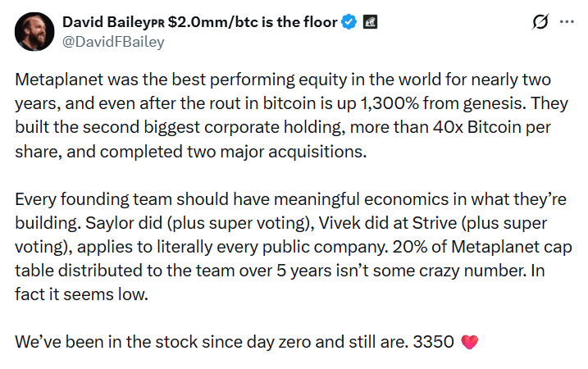Click the blue verified checkmark badge
The height and width of the screenshot is (369, 588).
point(349,22)
